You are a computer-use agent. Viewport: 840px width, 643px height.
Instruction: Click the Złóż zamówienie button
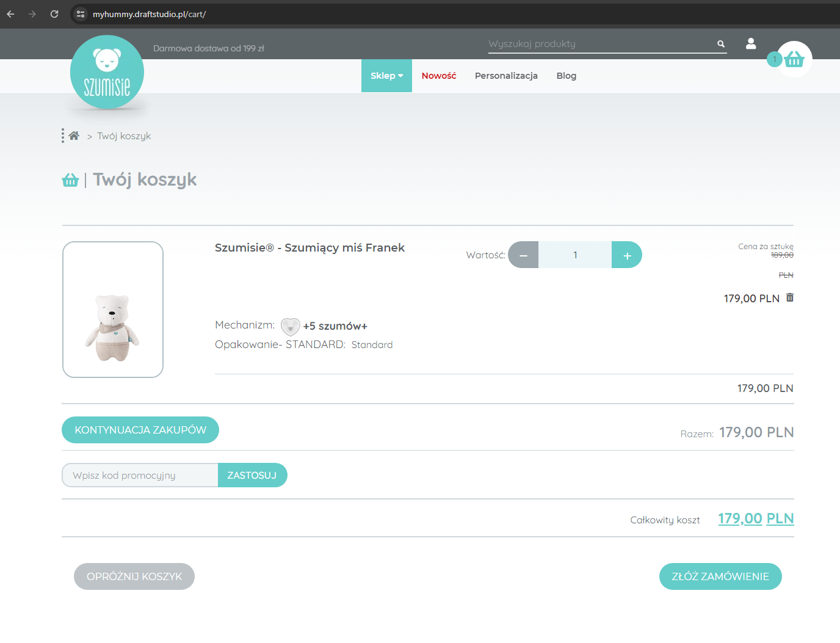point(720,576)
